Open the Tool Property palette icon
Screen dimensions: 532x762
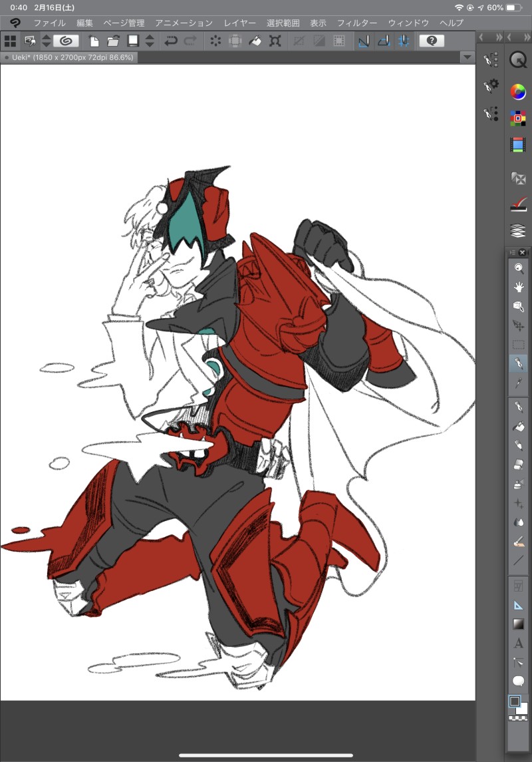tap(491, 87)
